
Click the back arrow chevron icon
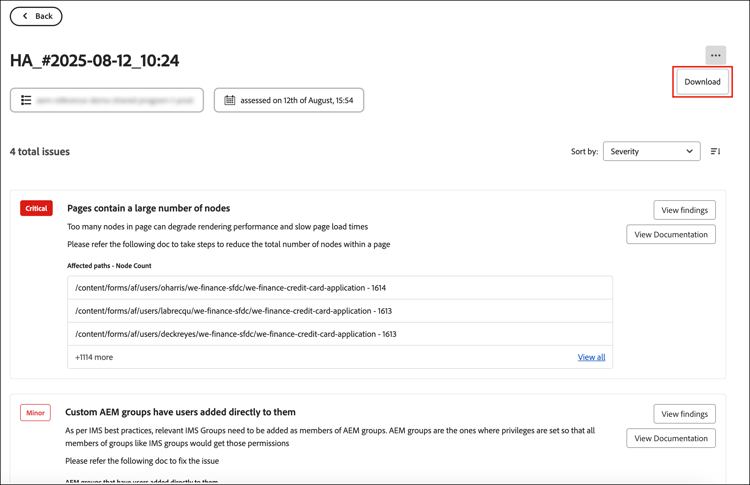coord(25,16)
